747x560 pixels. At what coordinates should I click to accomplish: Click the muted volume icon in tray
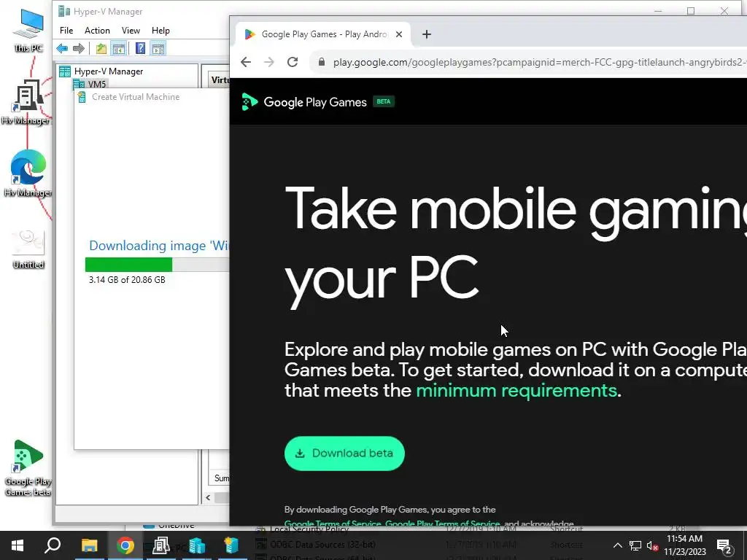point(652,545)
